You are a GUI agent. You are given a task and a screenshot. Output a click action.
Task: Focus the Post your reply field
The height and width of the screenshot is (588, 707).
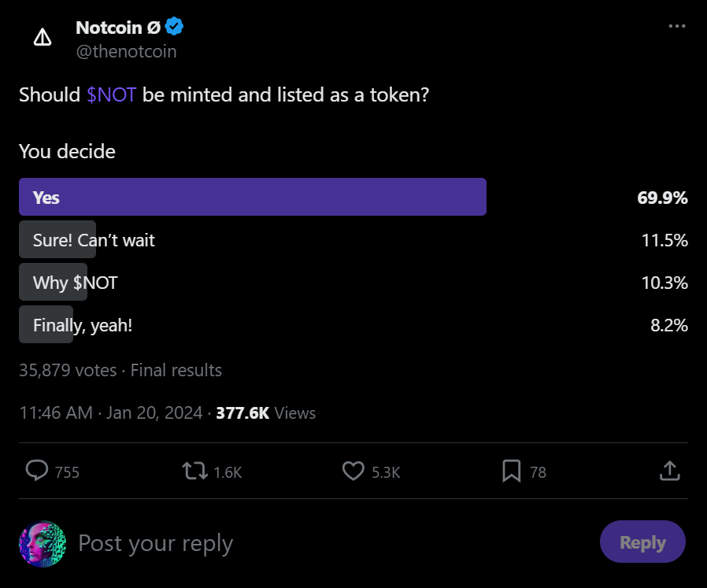coord(315,544)
